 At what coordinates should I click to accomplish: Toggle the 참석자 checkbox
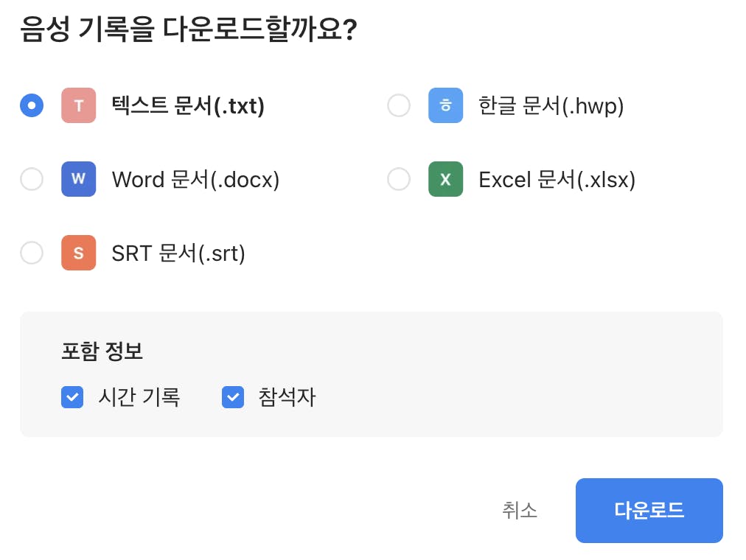pyautogui.click(x=233, y=398)
